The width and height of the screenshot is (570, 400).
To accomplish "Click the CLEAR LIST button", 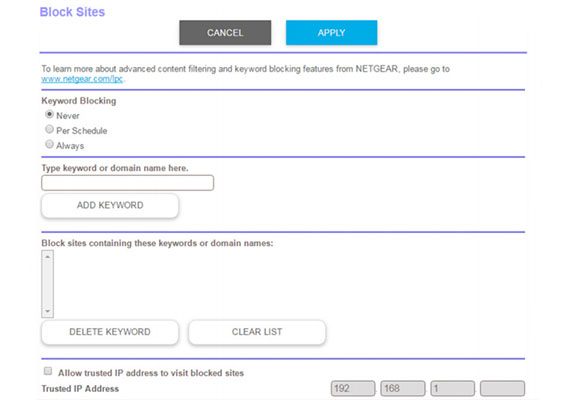I will pos(257,332).
